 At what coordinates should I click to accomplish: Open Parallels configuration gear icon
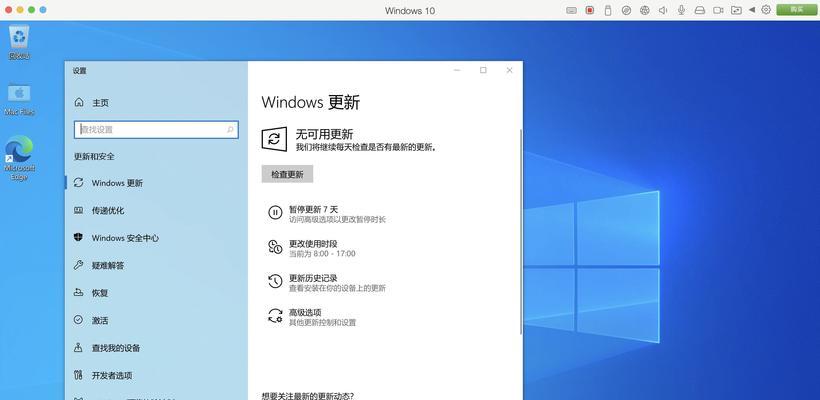click(766, 9)
